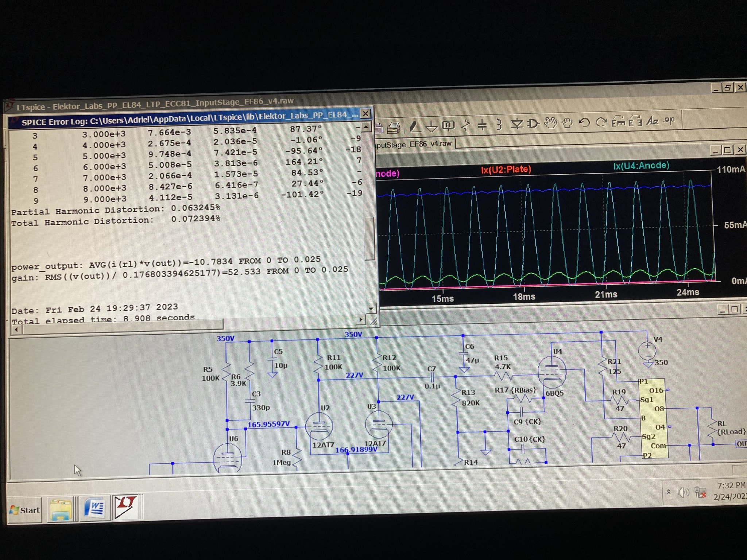Open the SPICE directive .op tool
747x560 pixels.
[x=669, y=120]
